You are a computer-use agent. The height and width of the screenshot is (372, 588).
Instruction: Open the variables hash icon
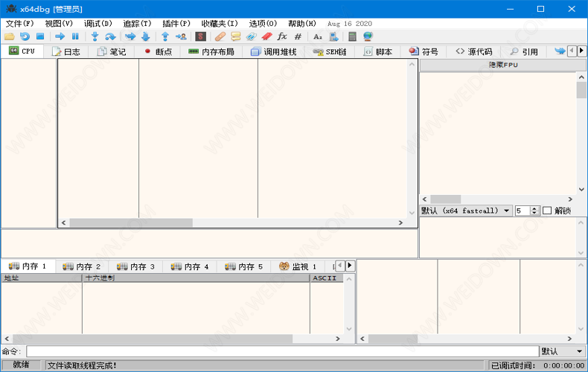click(x=298, y=36)
